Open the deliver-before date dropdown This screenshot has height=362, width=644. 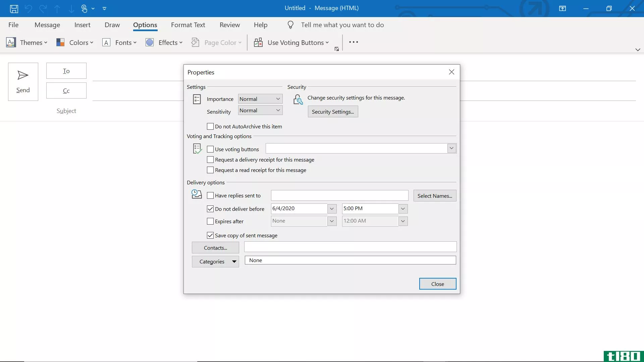pos(332,208)
